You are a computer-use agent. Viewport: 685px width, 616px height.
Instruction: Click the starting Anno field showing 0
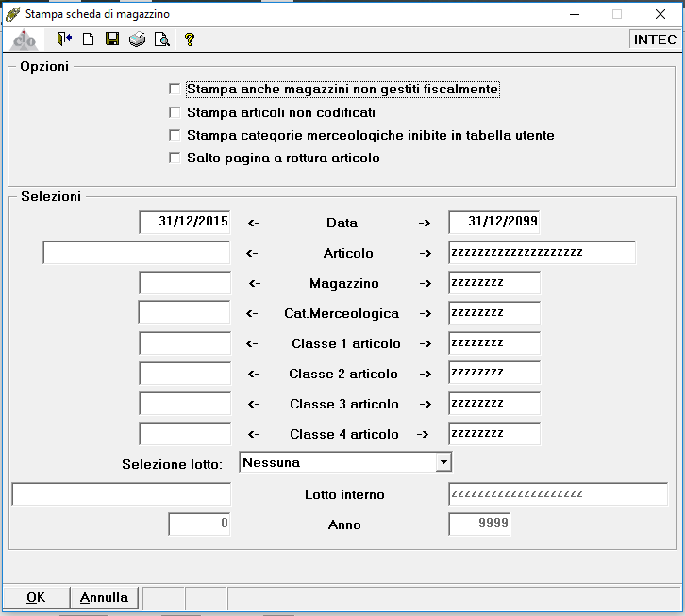[x=199, y=524]
